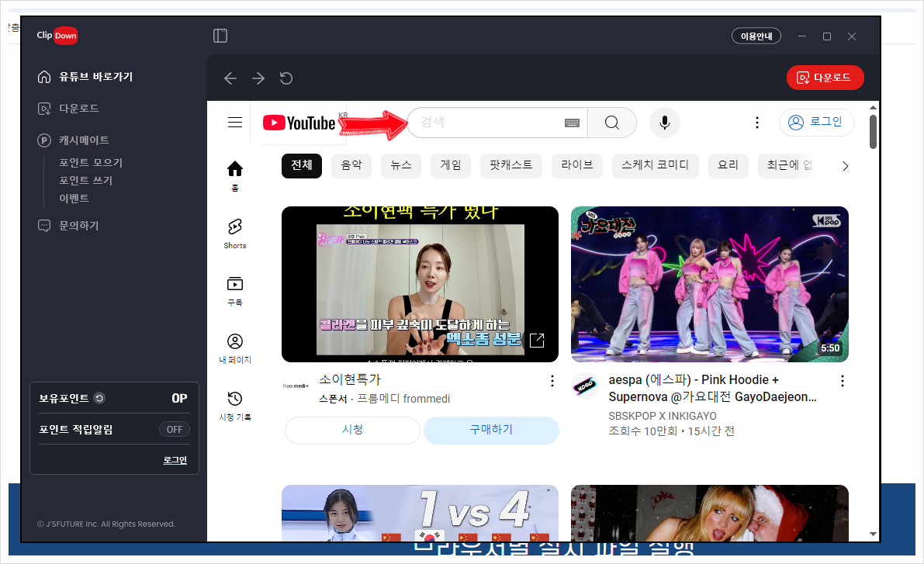Click the scrollbar up arrow
924x564 pixels.
873,108
